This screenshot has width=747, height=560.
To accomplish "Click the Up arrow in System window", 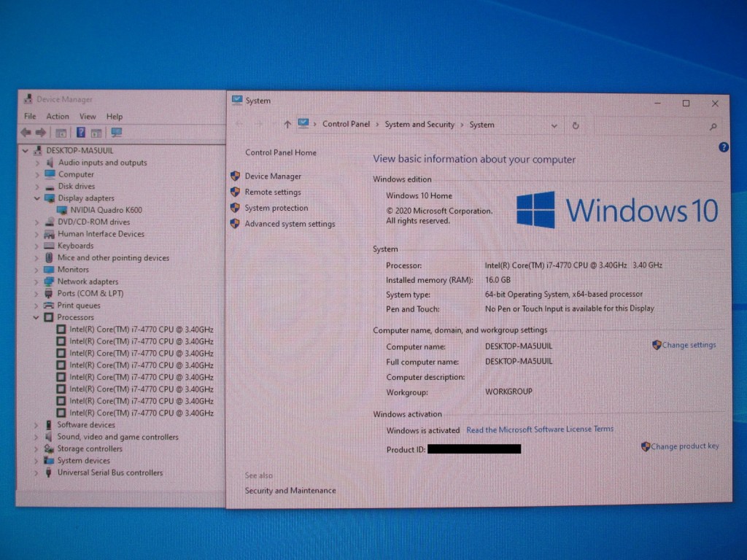I will 287,125.
